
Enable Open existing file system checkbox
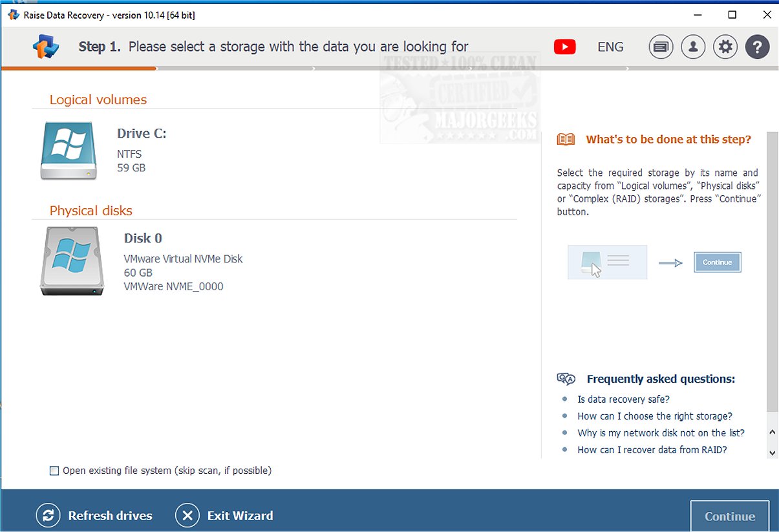(54, 471)
